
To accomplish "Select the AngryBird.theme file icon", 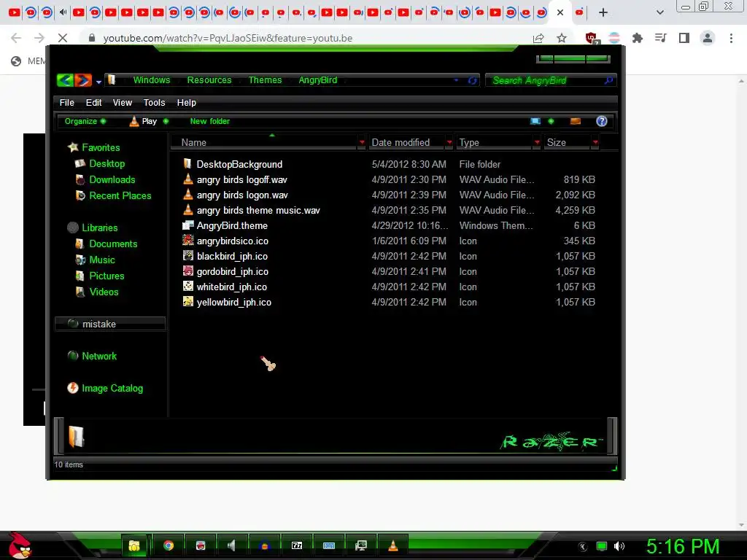I will coord(188,225).
